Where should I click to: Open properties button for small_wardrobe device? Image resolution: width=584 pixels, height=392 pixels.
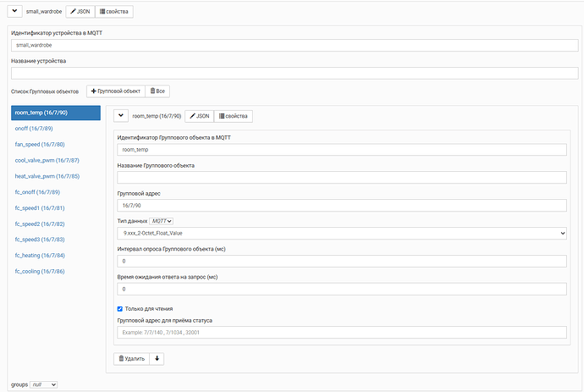coord(114,12)
